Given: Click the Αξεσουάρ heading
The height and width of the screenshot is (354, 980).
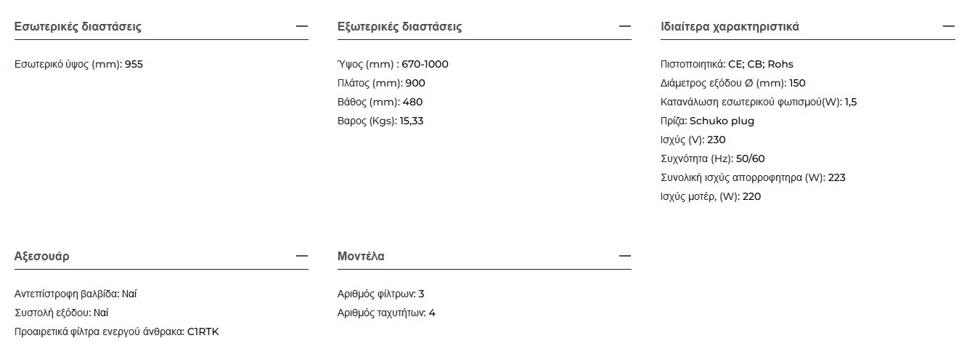Looking at the screenshot, I should [x=42, y=257].
